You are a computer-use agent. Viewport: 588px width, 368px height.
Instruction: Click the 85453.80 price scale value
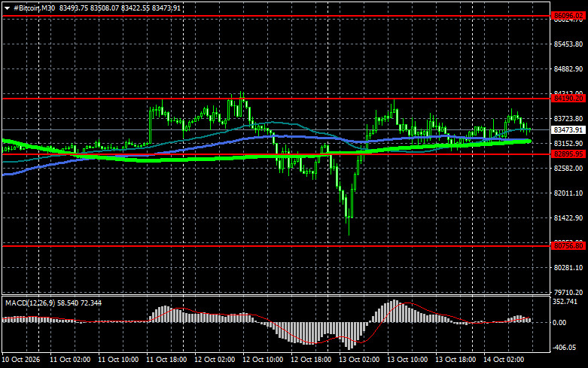pyautogui.click(x=568, y=44)
